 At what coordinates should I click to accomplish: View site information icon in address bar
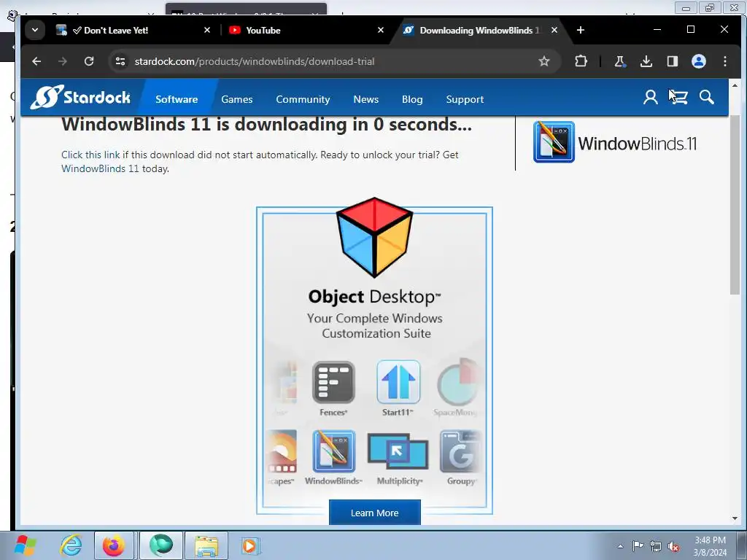click(120, 61)
